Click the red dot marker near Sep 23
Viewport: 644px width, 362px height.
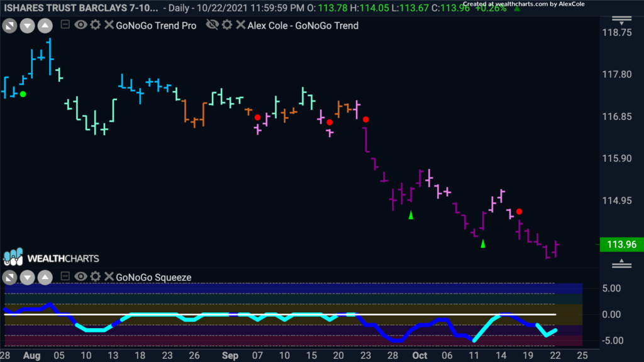(366, 119)
